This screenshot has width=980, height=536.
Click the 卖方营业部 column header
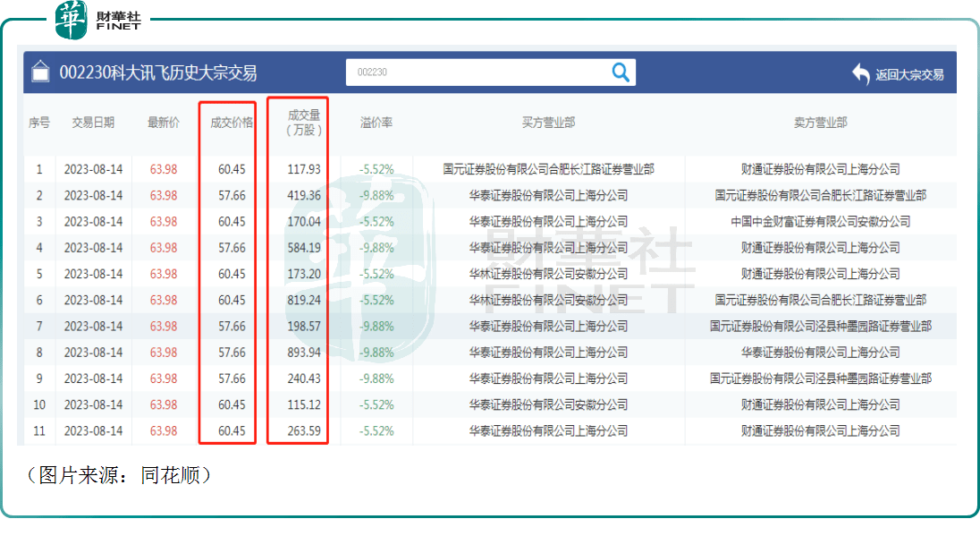820,123
